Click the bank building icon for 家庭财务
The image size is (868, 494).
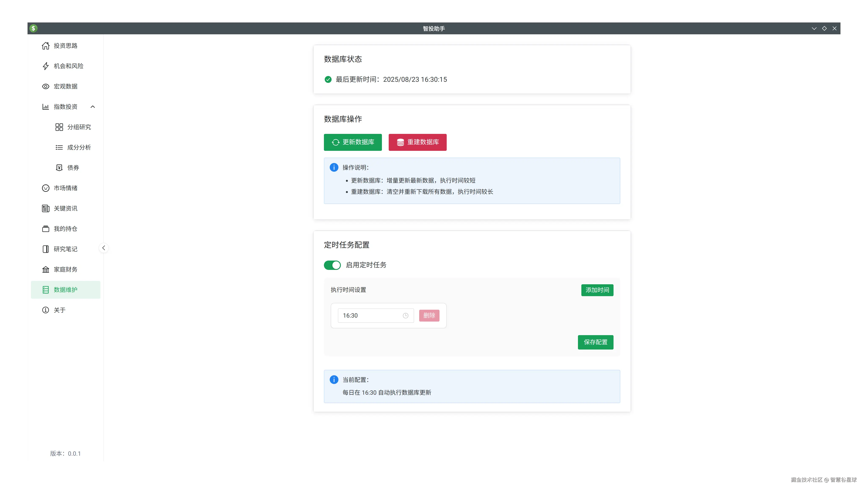46,269
